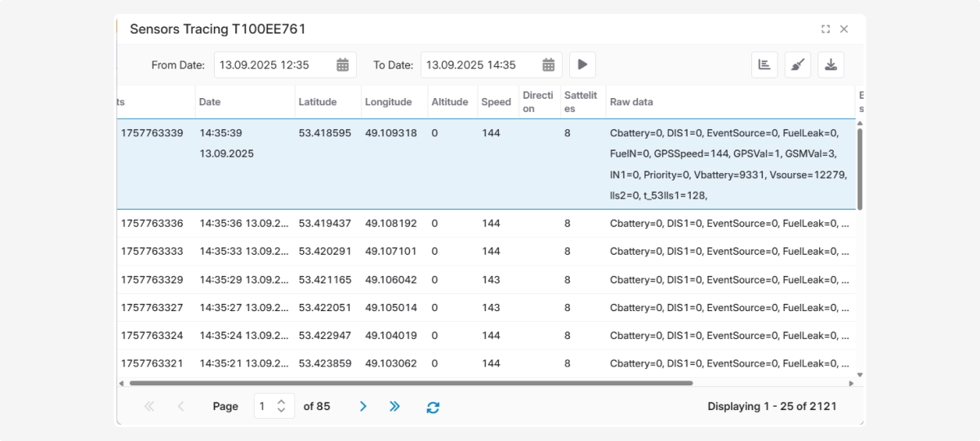Click the clear brush icon
980x441 pixels.
pyautogui.click(x=798, y=65)
